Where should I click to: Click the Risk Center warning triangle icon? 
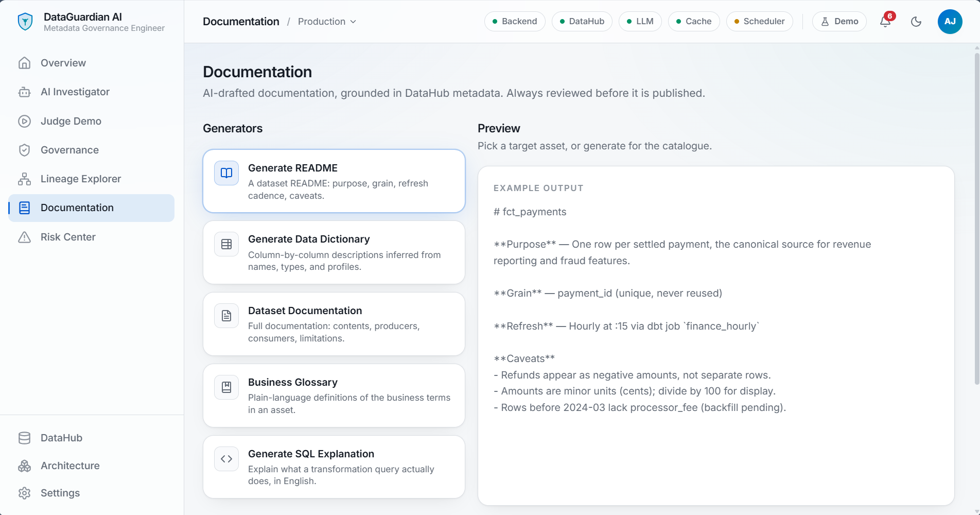[x=24, y=237]
